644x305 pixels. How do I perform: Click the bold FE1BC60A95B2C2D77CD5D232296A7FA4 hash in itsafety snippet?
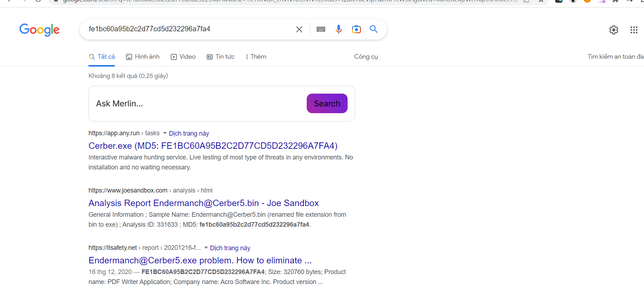[203, 272]
